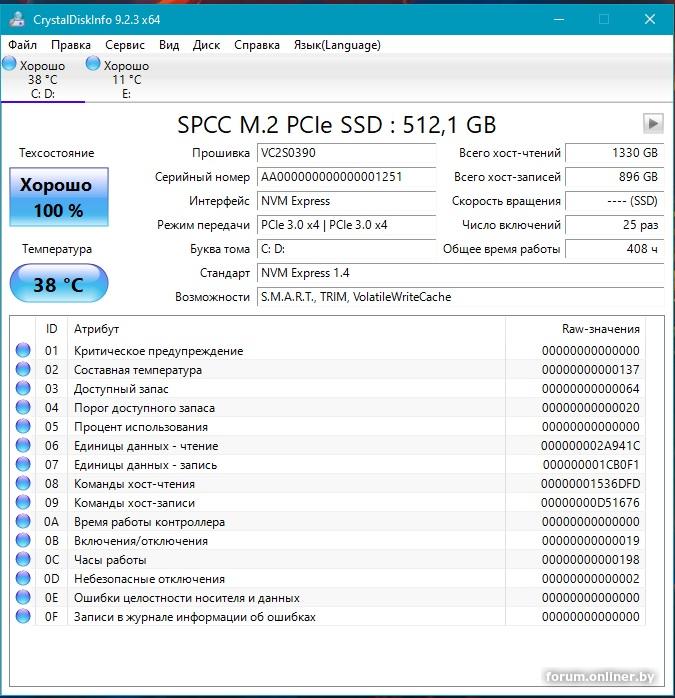675x698 pixels.
Task: Click the CrystalDiskInfo app icon in title bar
Action: (x=17, y=19)
